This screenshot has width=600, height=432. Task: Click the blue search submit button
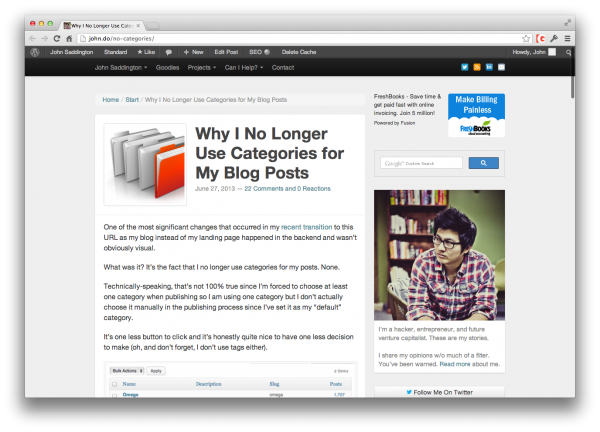pyautogui.click(x=484, y=163)
